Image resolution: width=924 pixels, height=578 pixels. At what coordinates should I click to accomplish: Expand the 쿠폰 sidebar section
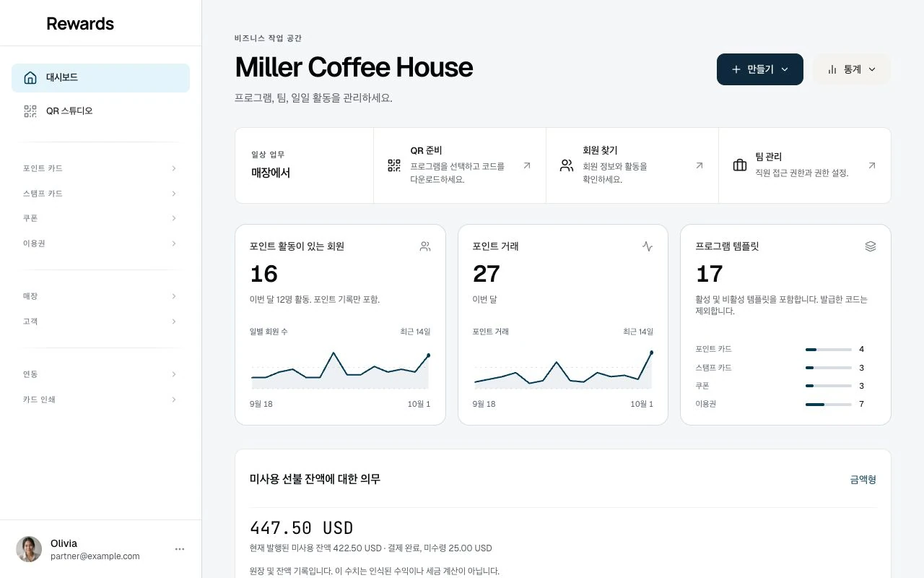pos(100,218)
